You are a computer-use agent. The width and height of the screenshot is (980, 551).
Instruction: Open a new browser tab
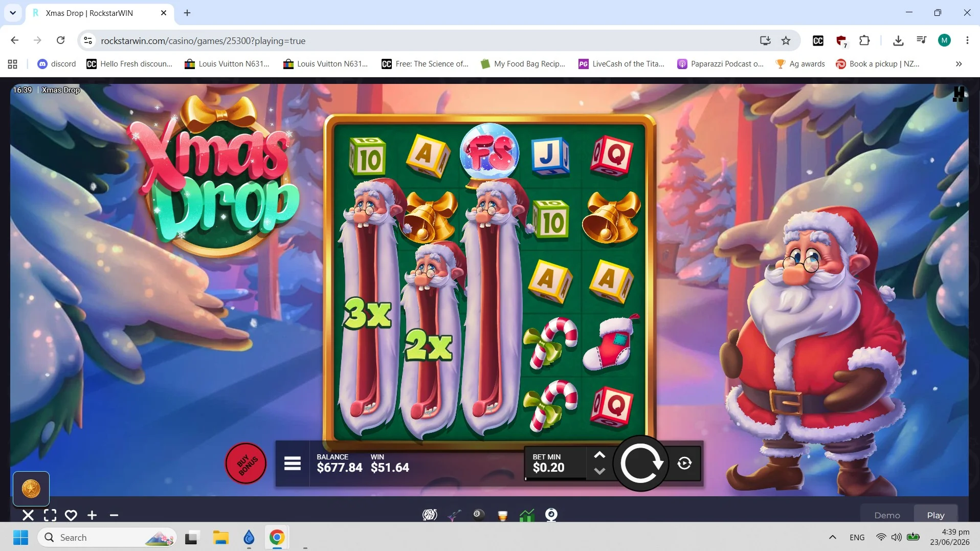point(187,13)
